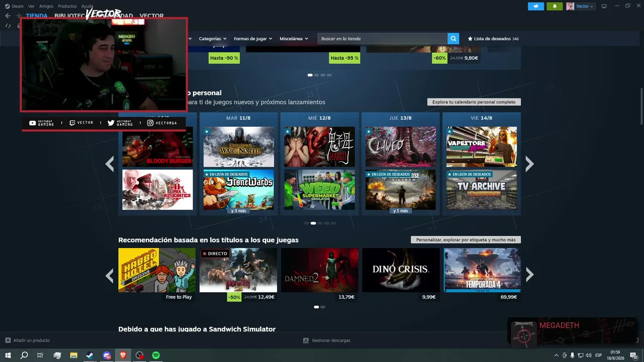Click the Vector profile avatar
Screen dimensions: 644x362
(570, 6)
